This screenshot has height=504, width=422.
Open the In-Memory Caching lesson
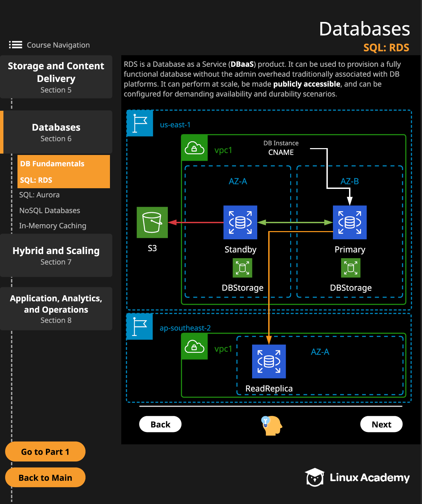[x=53, y=226]
